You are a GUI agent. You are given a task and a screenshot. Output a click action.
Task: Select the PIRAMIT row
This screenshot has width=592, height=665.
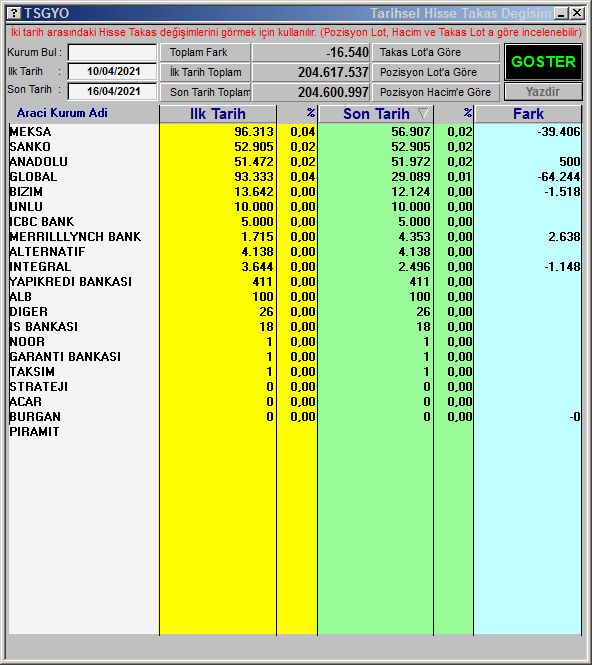coord(295,432)
